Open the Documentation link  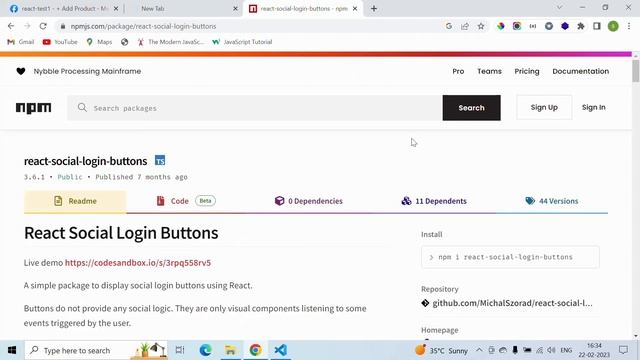[x=580, y=71]
